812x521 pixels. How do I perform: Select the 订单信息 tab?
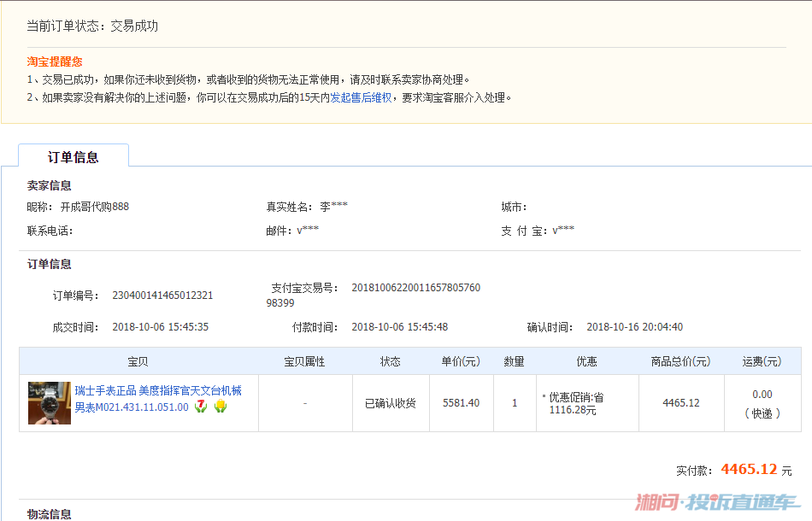point(74,156)
